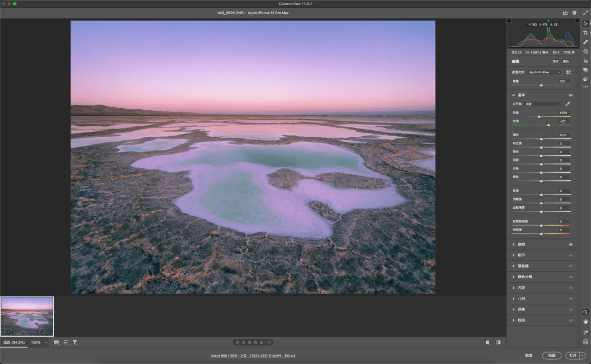Click the 自动 auto adjust button
This screenshot has height=364, width=591.
coord(555,61)
